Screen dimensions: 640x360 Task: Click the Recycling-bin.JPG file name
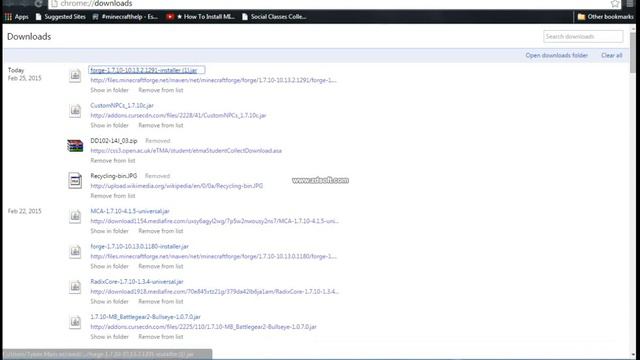[x=114, y=176]
